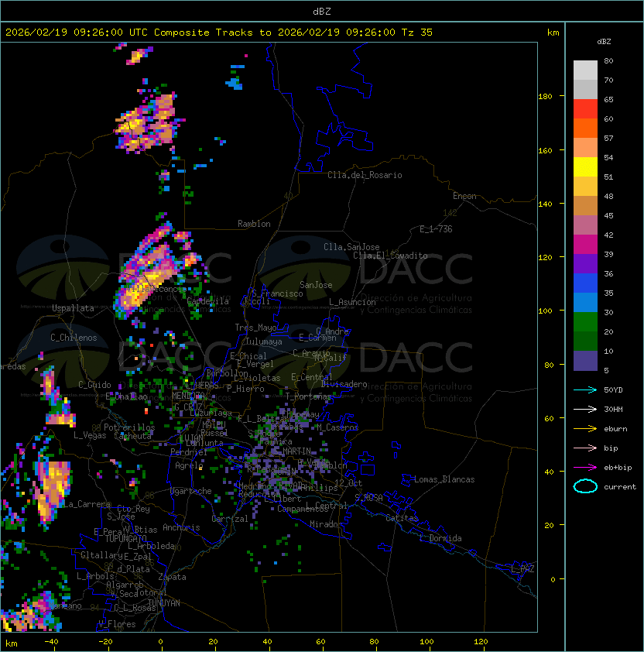Select the lightest gray swatch atop the dBZ scale
The height and width of the screenshot is (652, 644).
(x=585, y=70)
